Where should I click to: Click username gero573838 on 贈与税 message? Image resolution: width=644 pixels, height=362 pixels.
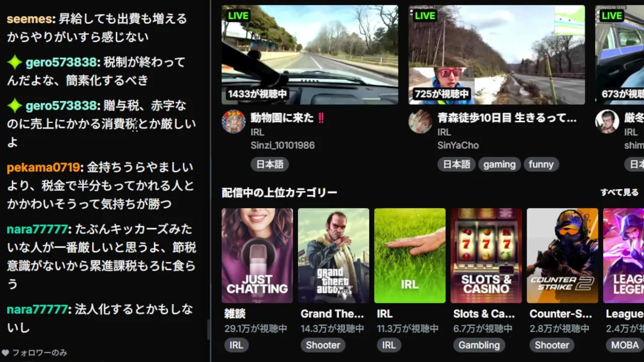(61, 106)
